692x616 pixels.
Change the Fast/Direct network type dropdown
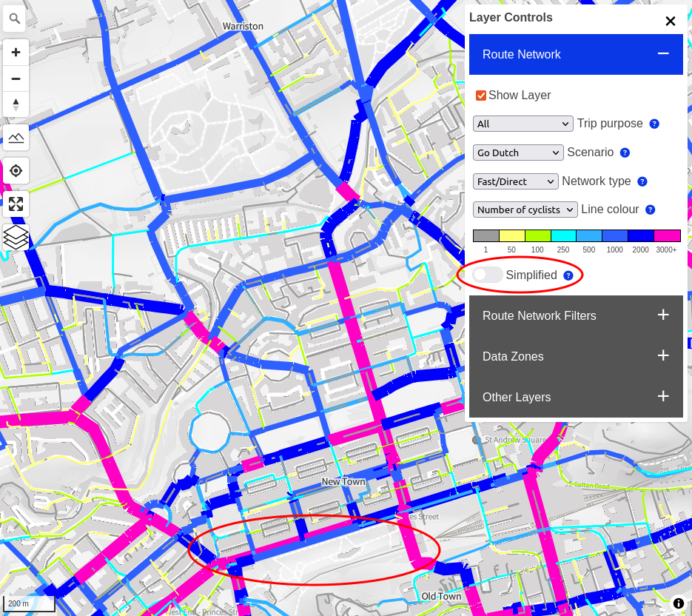515,181
